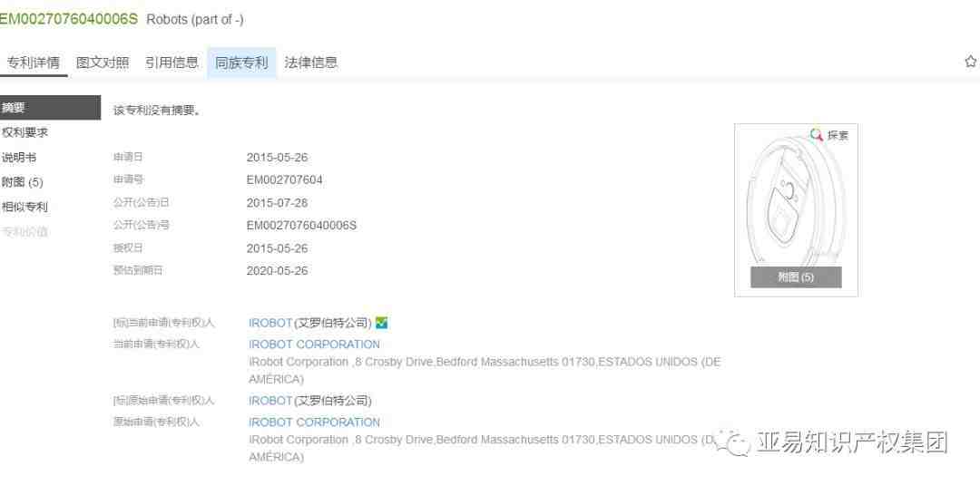Click the patent number EM0027076040006S title
Viewport: 980px width, 485px height.
[67, 19]
